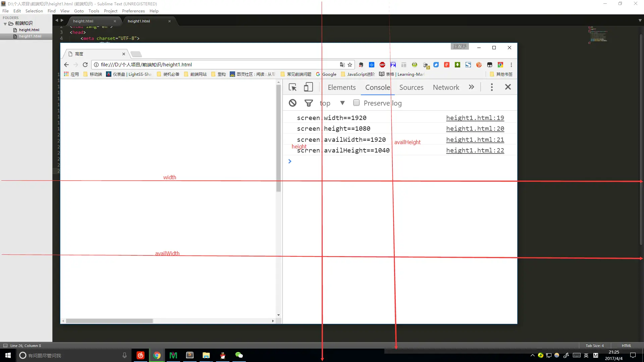The height and width of the screenshot is (362, 644).
Task: Clear the console with the ban icon
Action: (x=292, y=103)
